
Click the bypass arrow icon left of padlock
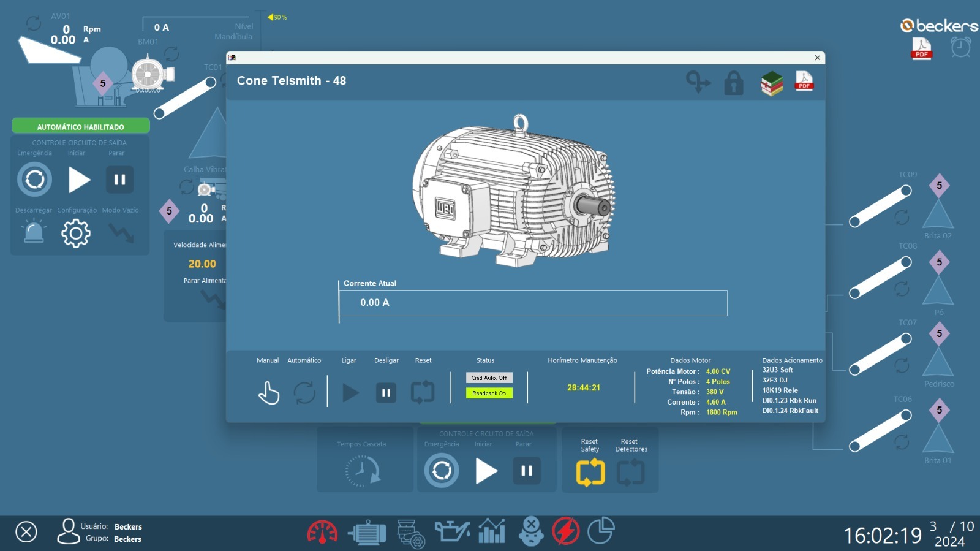coord(698,82)
